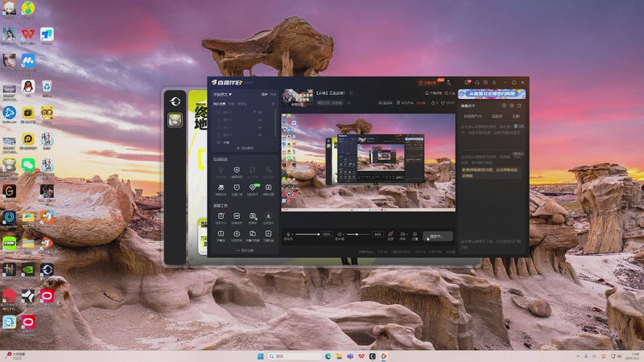This screenshot has height=362, width=644.
Task: Click the speaker volume 44% field
Action: tap(378, 234)
